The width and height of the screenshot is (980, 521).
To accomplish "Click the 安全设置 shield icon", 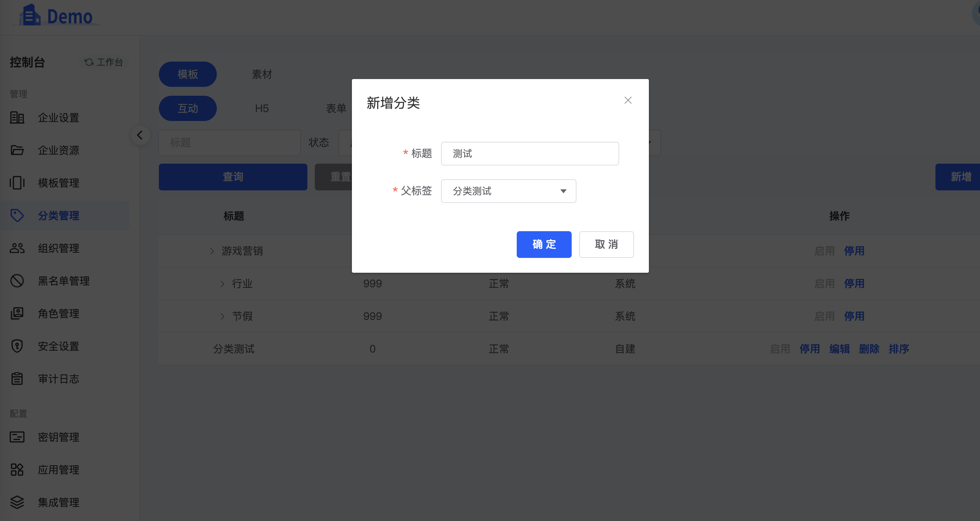I will click(17, 346).
